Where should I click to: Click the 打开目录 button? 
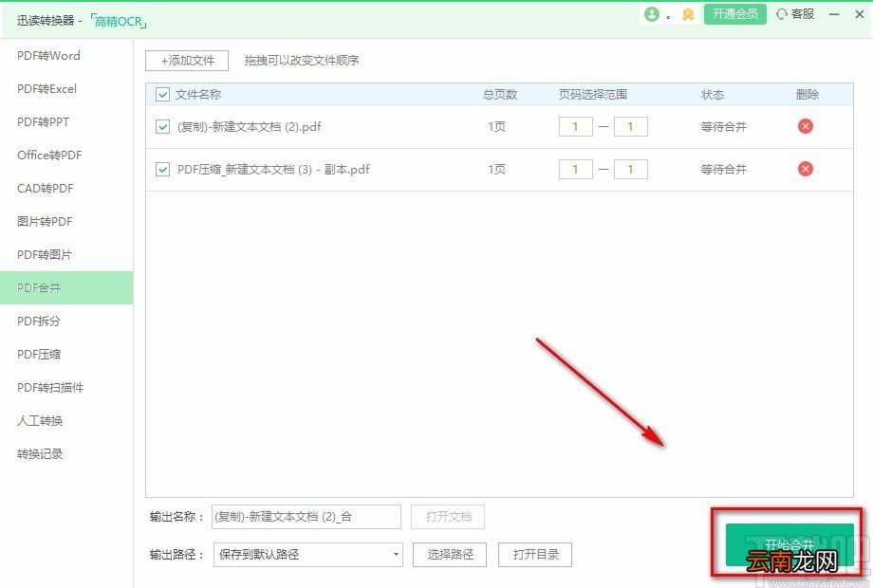(535, 555)
